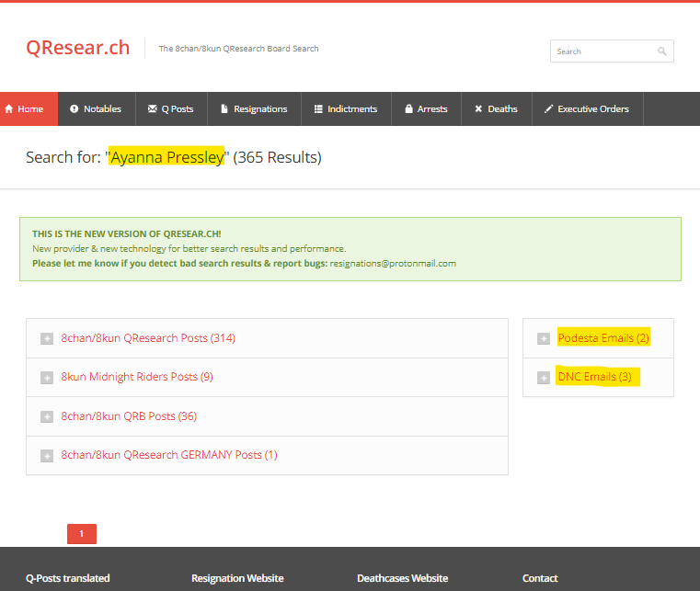Open 8chan/8kun QRB Posts (36) results

pos(129,416)
